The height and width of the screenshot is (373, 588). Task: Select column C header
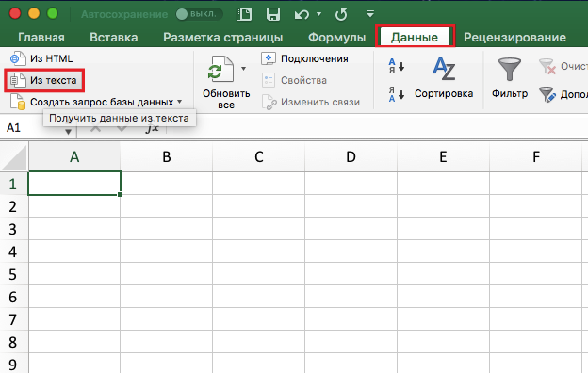click(x=259, y=156)
